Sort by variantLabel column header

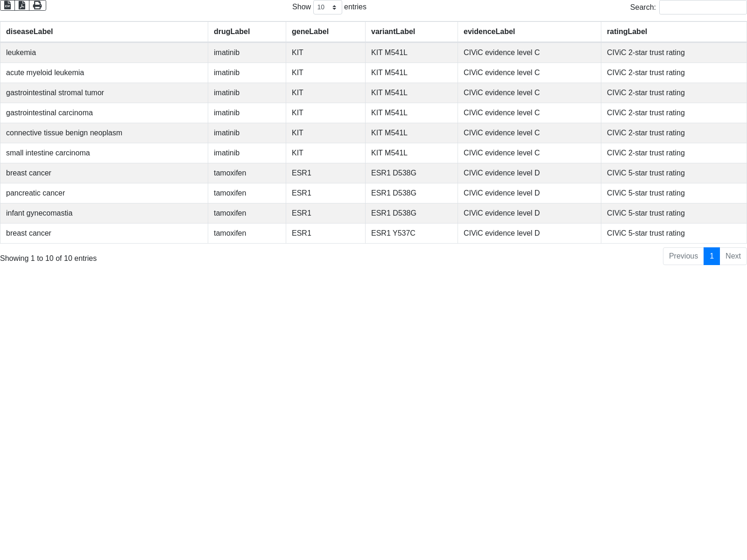pyautogui.click(x=393, y=32)
